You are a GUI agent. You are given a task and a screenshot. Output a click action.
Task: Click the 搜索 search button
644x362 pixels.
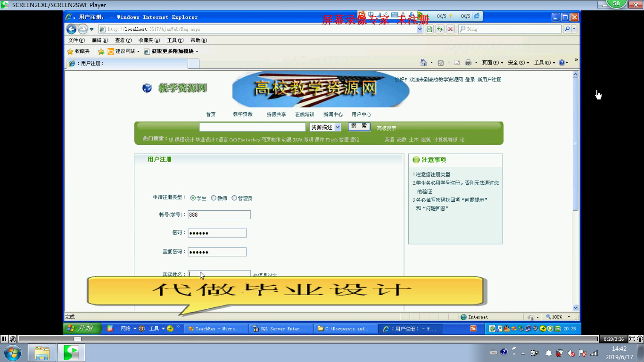point(359,126)
